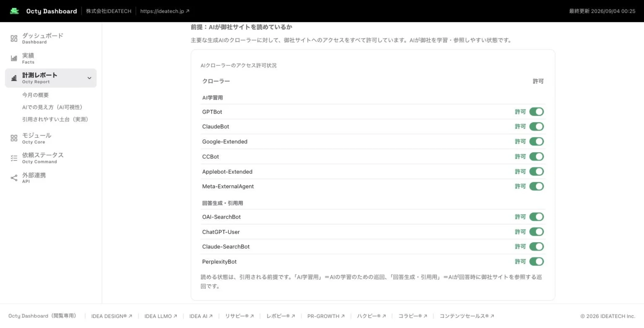
Task: Select AIでの見え方（AI可視性） submenu item
Action: tap(52, 107)
